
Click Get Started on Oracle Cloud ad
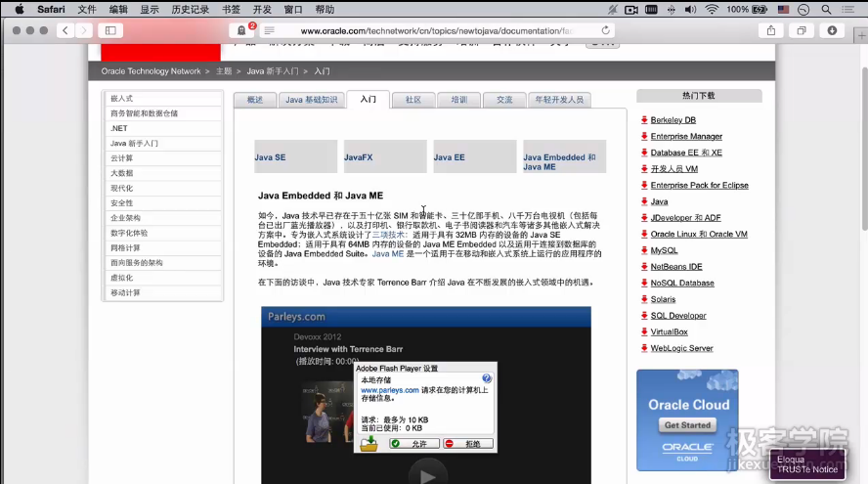click(x=687, y=425)
